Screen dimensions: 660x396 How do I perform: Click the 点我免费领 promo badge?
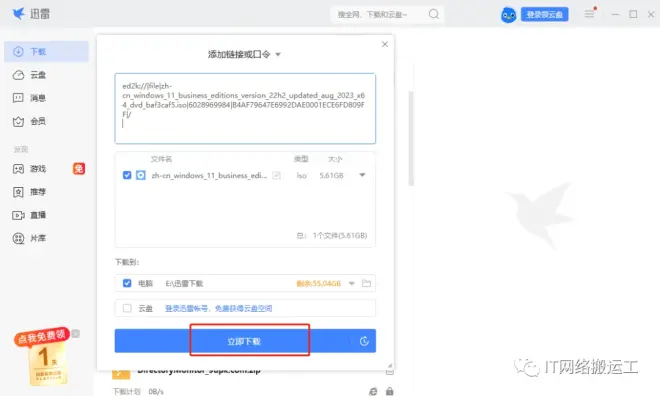(x=41, y=336)
